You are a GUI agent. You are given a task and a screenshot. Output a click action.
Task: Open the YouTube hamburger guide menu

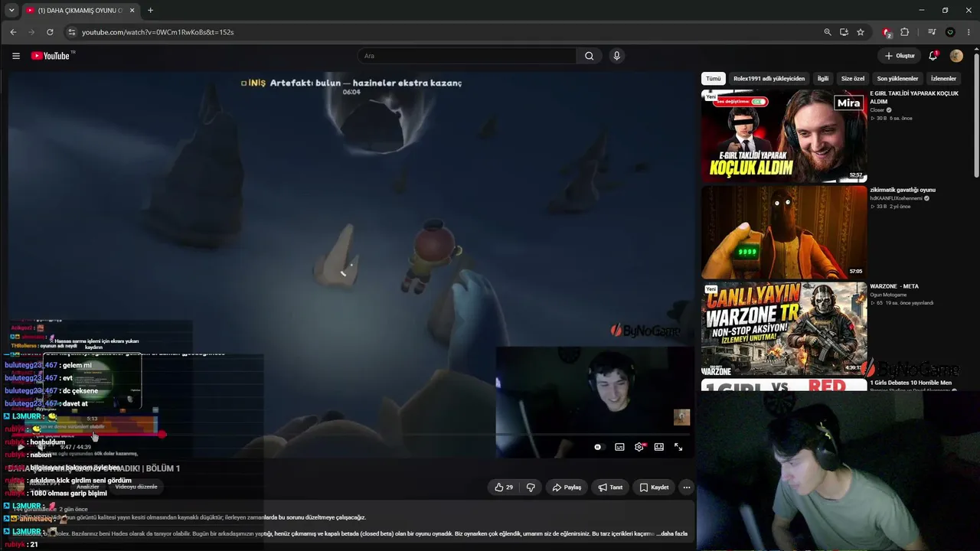15,56
